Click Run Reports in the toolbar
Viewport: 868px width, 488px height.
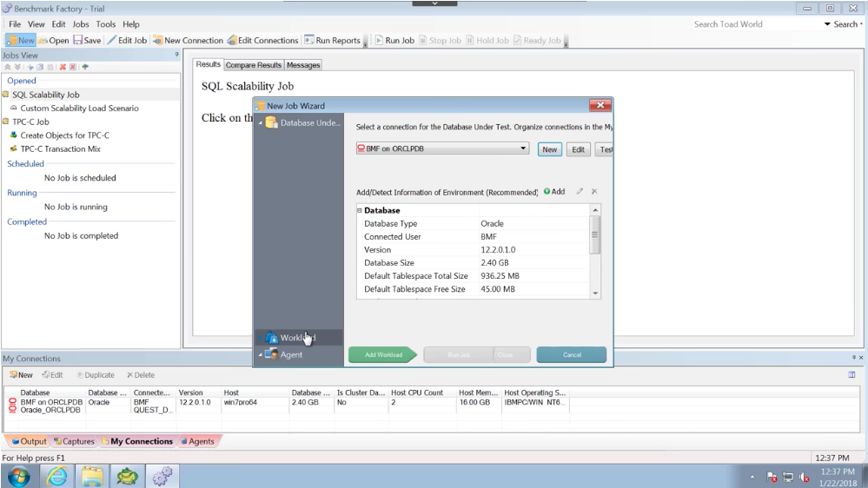click(309, 41)
